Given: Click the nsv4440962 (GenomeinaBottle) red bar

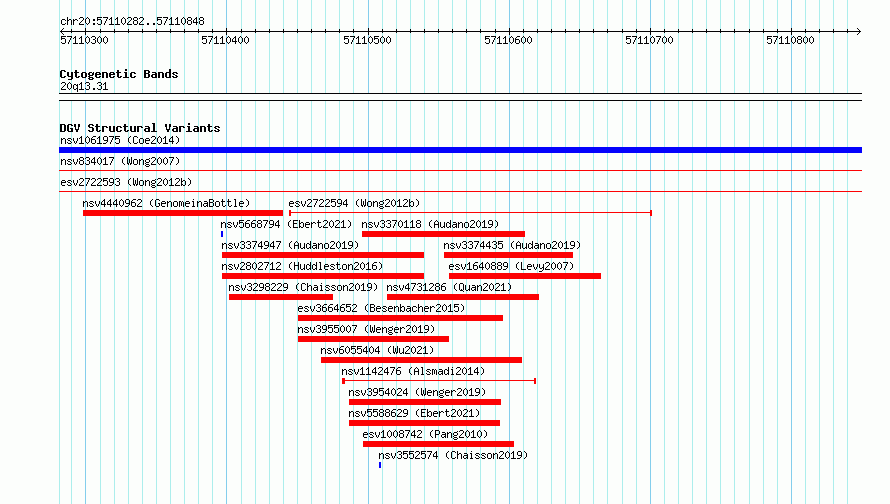Looking at the screenshot, I should pyautogui.click(x=183, y=213).
